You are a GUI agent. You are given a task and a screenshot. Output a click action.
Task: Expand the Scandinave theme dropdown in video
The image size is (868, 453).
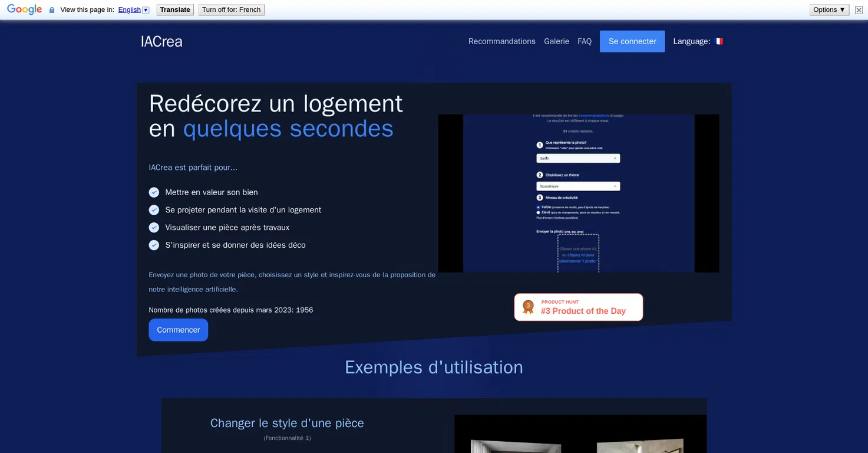point(578,186)
